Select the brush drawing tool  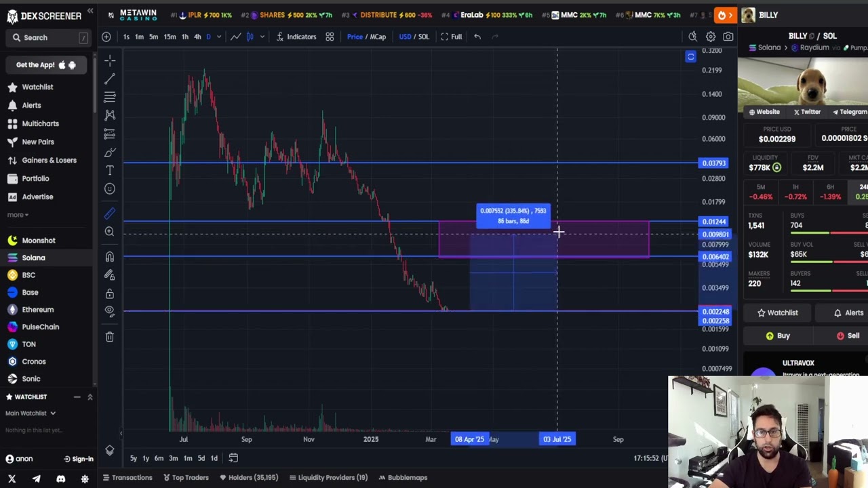pos(110,152)
